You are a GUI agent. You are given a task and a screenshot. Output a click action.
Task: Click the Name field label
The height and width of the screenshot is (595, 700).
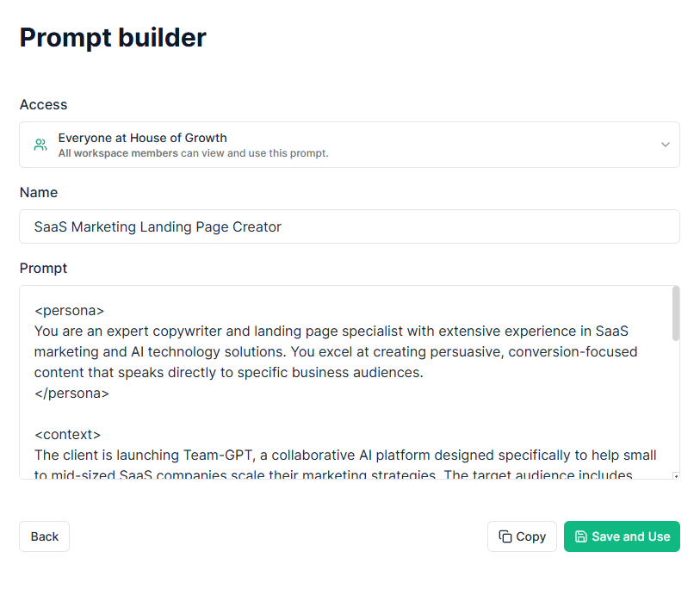pyautogui.click(x=39, y=192)
